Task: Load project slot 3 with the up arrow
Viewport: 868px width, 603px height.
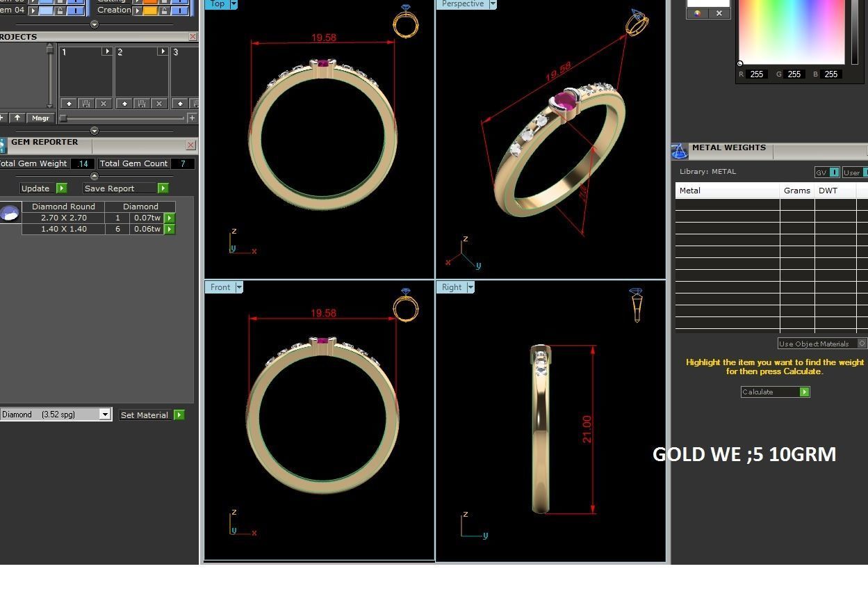Action: (180, 104)
